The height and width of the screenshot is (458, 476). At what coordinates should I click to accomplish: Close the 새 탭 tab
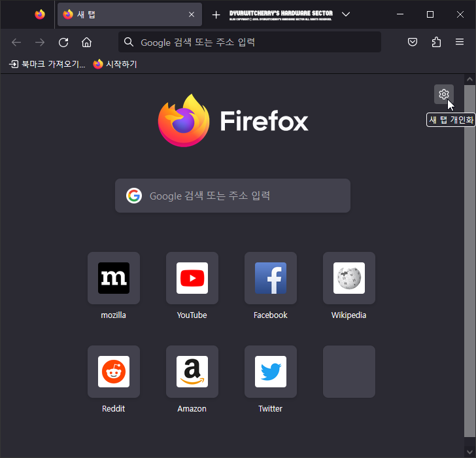point(192,14)
